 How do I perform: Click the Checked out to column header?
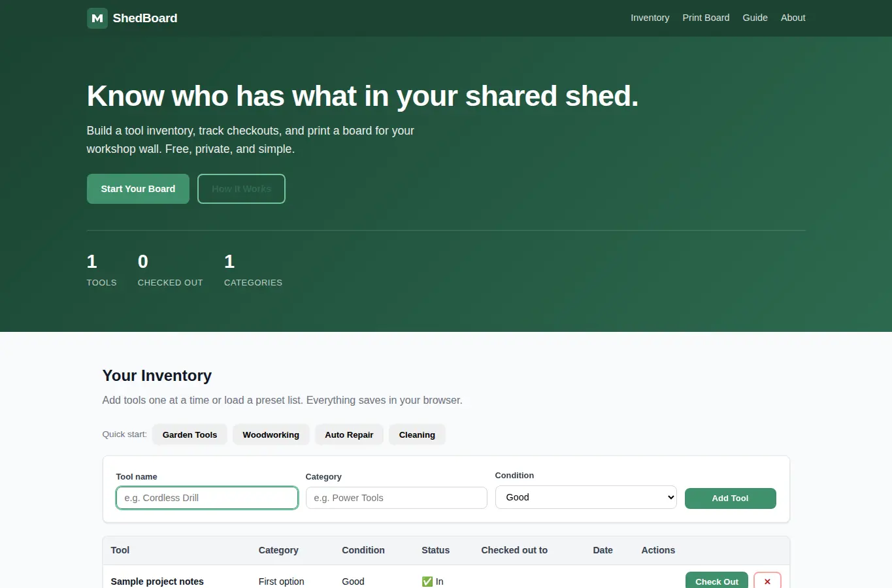coord(514,550)
